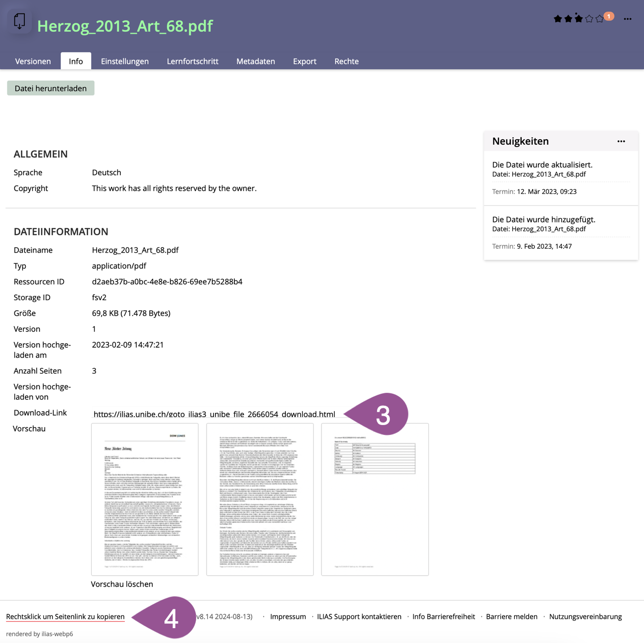Click the orange rating count badge
The image size is (644, 644).
(x=609, y=16)
